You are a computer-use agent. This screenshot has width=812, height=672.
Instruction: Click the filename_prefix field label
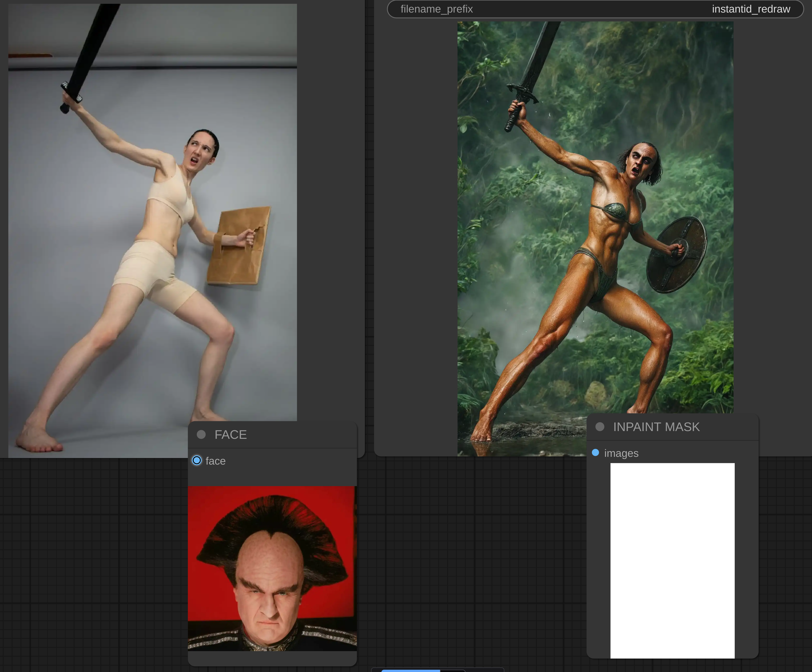pyautogui.click(x=437, y=9)
